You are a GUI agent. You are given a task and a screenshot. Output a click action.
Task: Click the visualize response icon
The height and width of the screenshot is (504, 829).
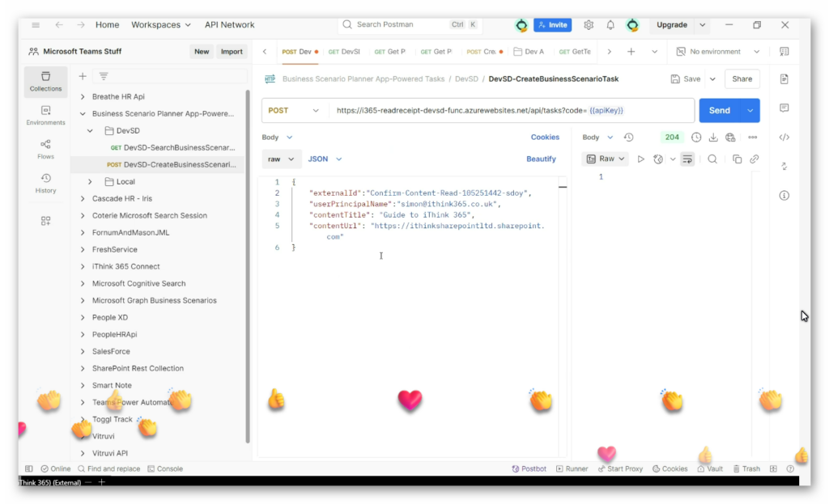point(658,159)
